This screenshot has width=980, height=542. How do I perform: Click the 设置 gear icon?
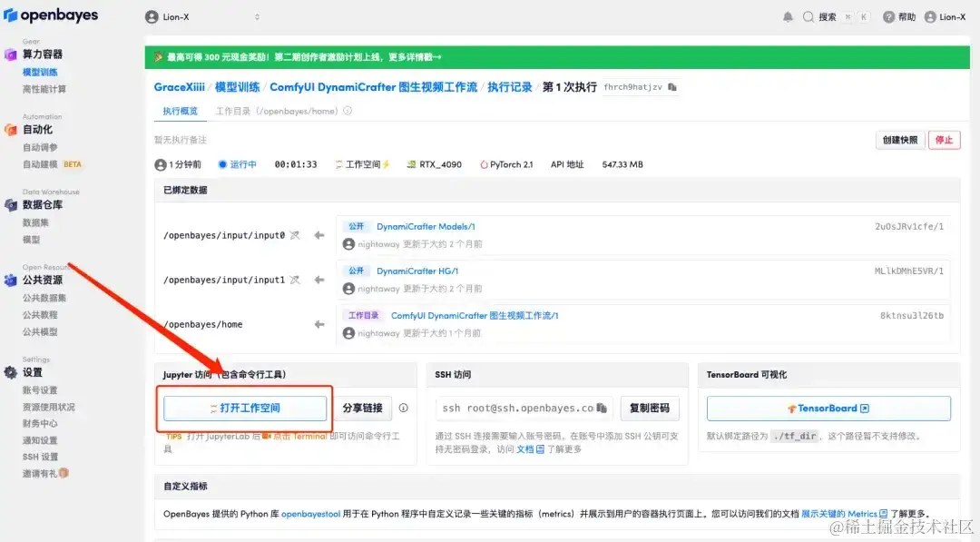pyautogui.click(x=11, y=372)
